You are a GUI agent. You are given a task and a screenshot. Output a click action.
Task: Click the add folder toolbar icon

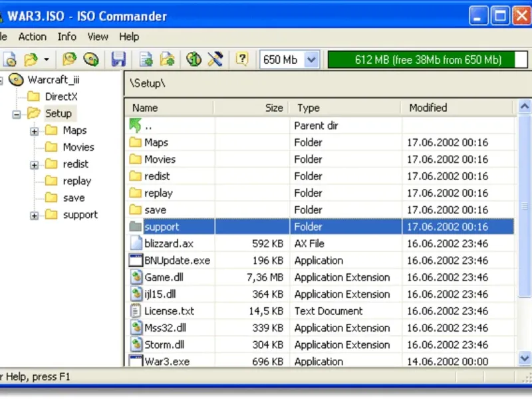coord(168,59)
